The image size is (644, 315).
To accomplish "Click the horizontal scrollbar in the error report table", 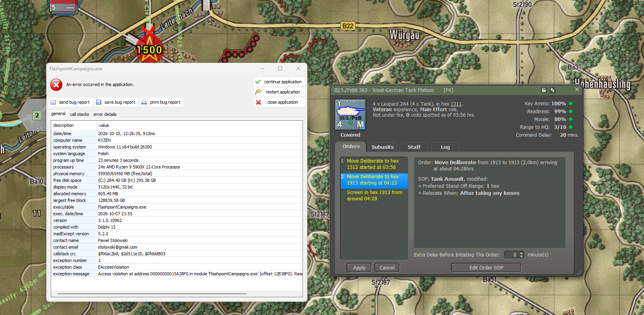I will (152, 294).
